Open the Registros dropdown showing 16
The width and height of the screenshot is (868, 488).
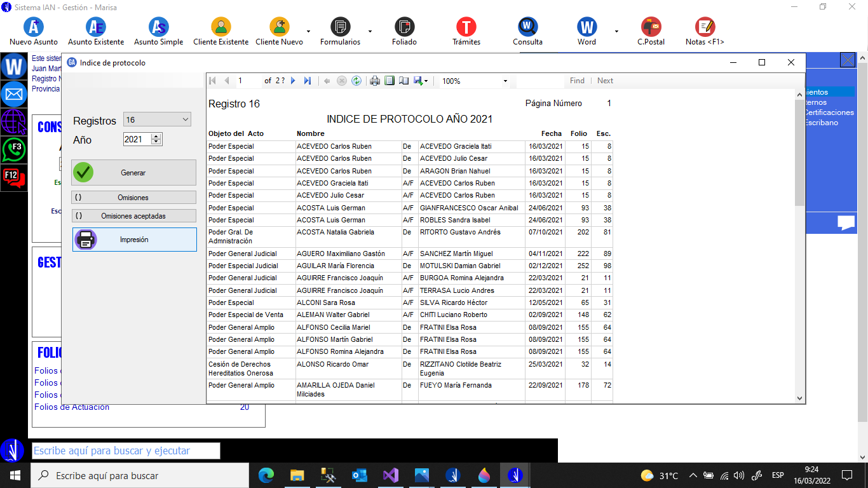157,119
